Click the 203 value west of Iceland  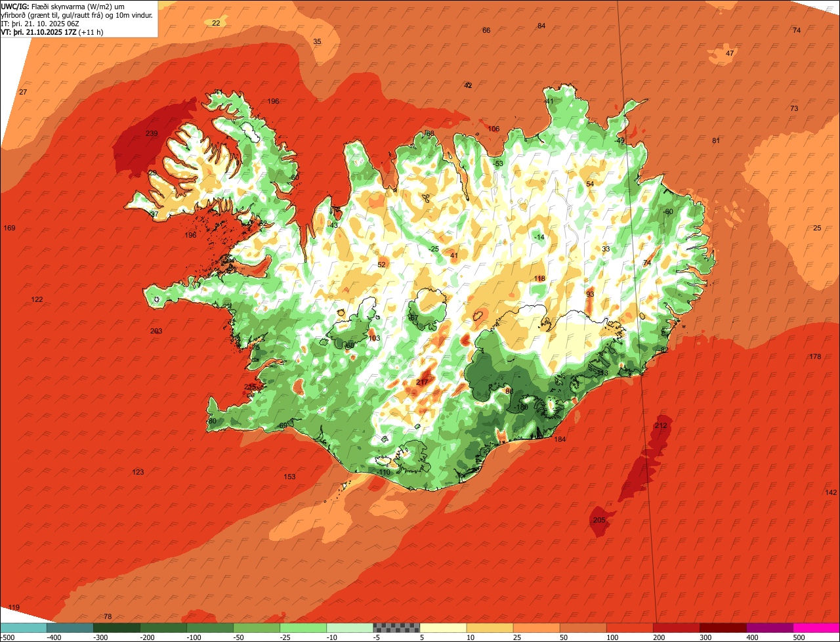(x=156, y=331)
